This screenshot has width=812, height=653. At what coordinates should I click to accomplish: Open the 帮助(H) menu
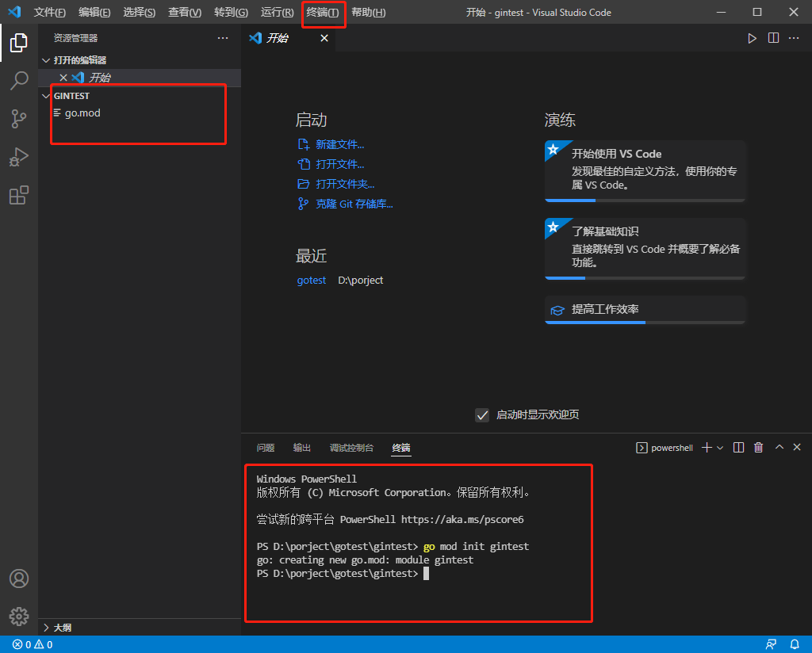[x=369, y=12]
